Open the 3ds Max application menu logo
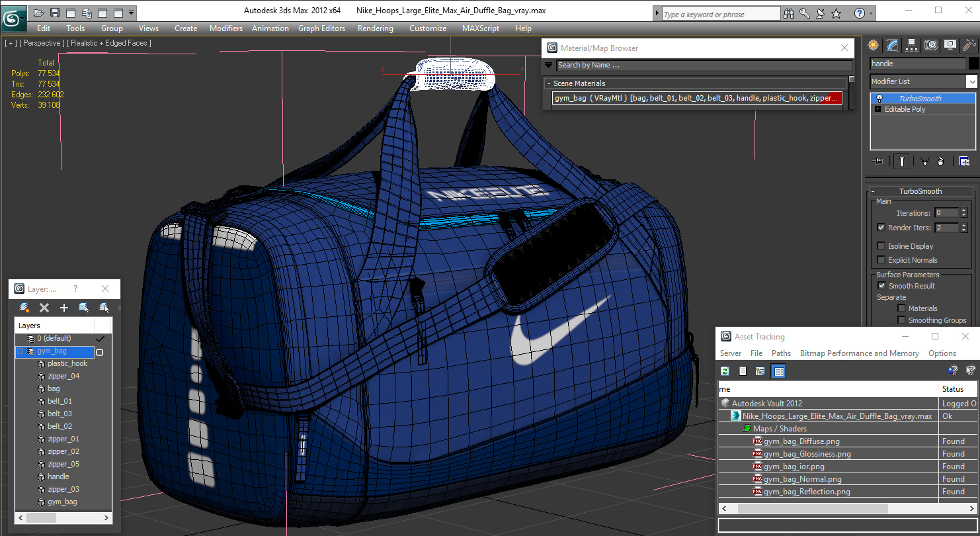This screenshot has width=980, height=536. tap(13, 17)
